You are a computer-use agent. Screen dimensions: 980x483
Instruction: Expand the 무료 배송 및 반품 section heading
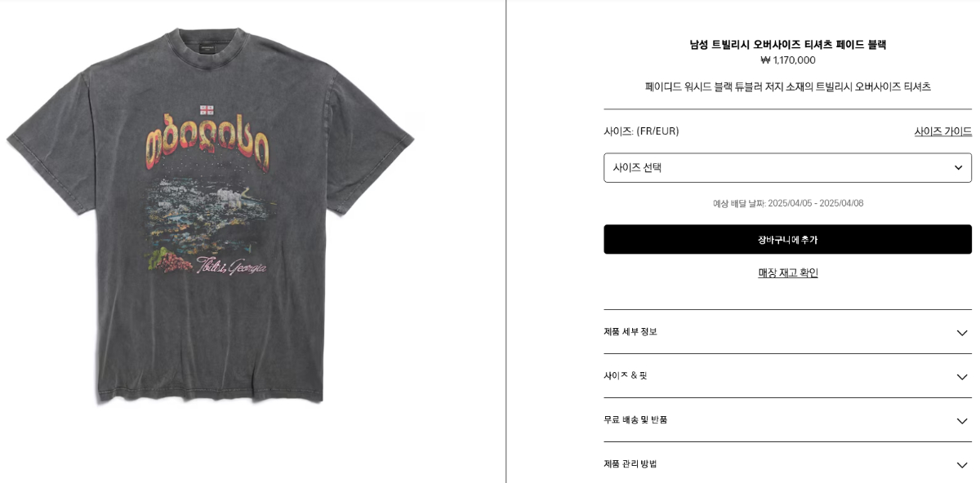tap(787, 420)
